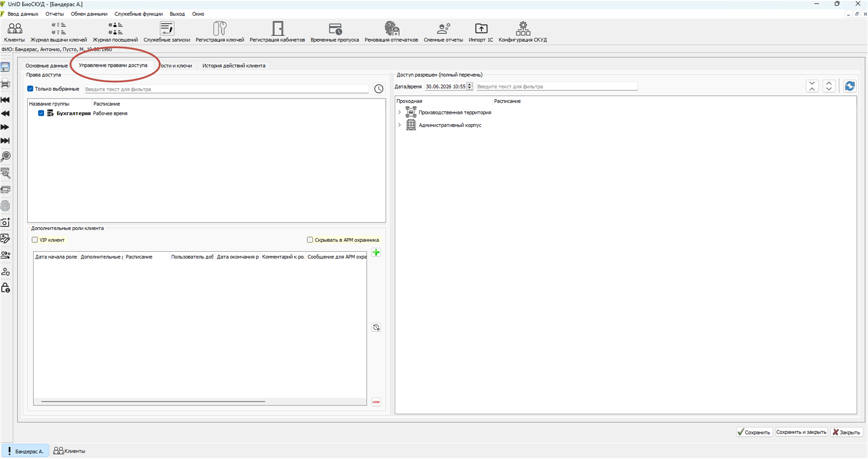Enable the VIP клиент checkbox
Screen dimensions: 868x459
[x=35, y=239]
